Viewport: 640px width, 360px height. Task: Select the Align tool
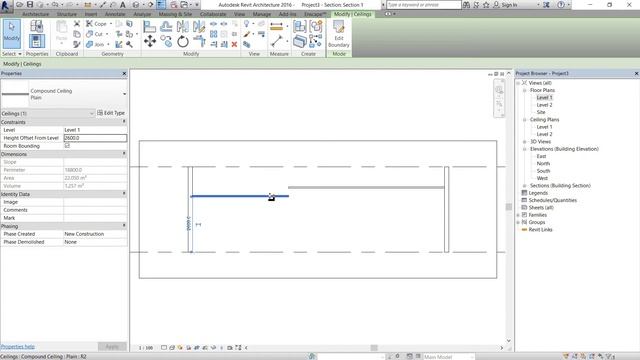tap(149, 27)
